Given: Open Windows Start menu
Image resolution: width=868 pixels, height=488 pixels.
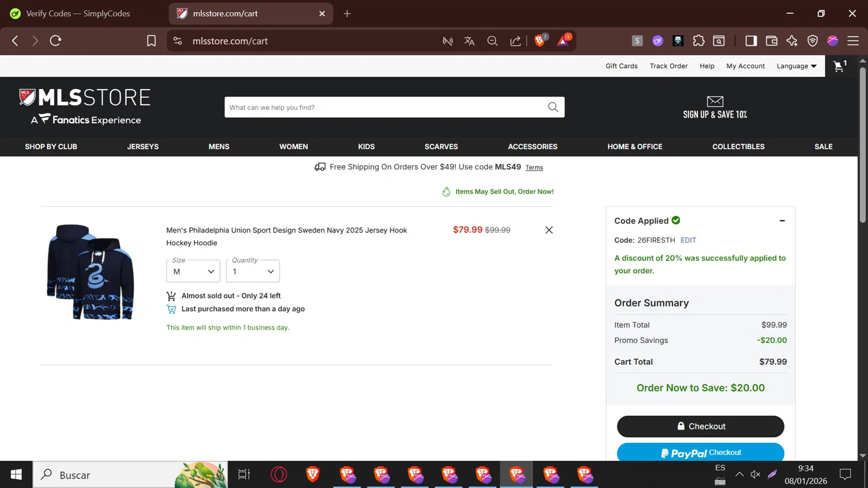Looking at the screenshot, I should point(16,475).
